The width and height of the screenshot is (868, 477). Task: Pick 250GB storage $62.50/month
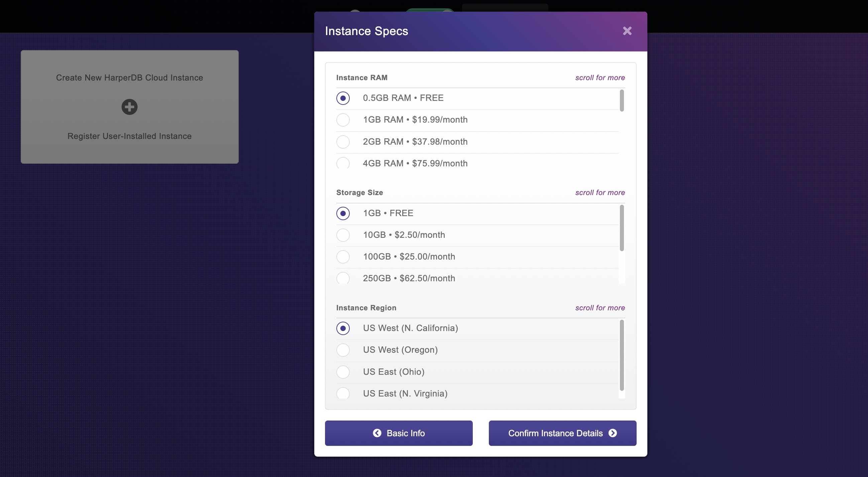click(343, 278)
